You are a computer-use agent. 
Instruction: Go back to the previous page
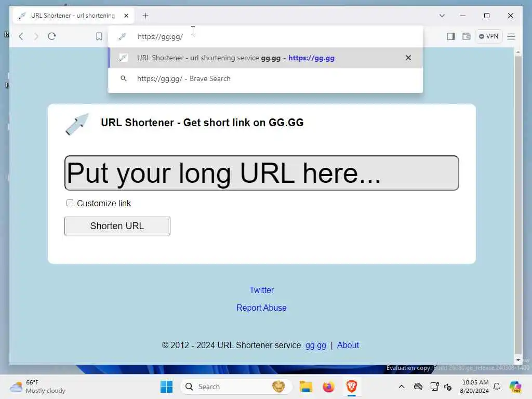tap(21, 36)
